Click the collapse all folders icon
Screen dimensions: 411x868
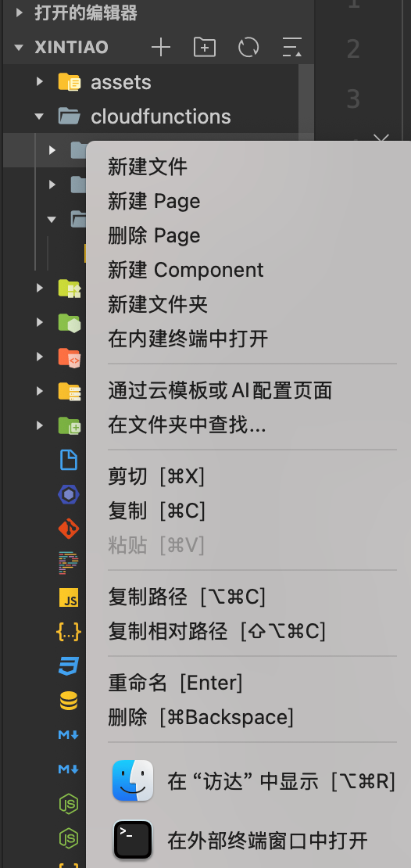point(292,48)
